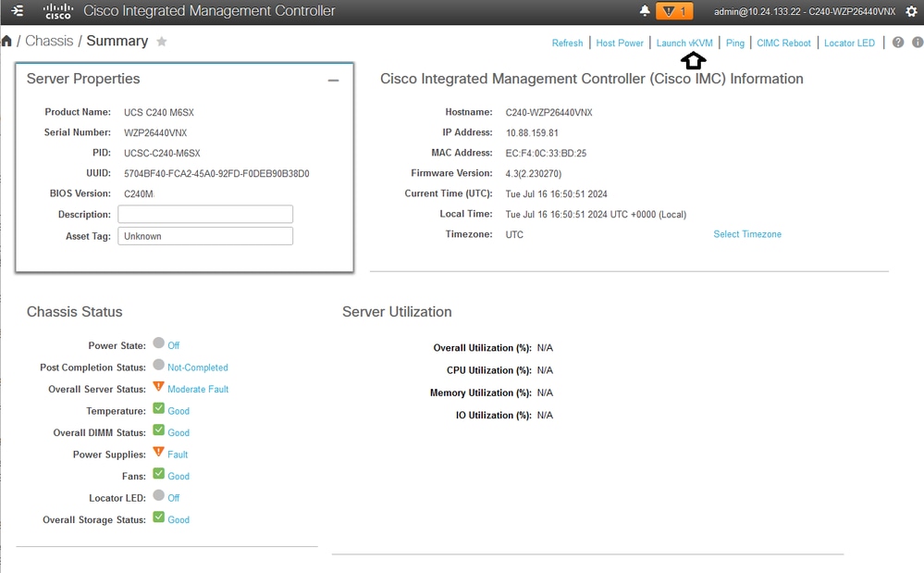Collapse the Server Properties panel
924x573 pixels.
[x=333, y=81]
